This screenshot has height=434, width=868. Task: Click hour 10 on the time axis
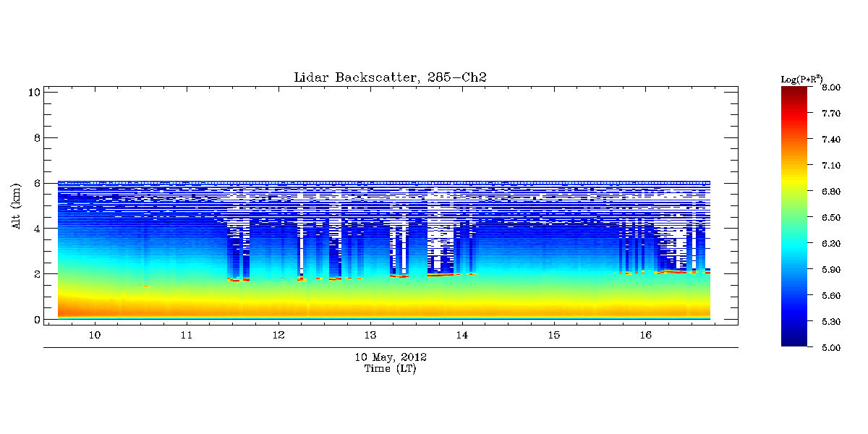(x=94, y=336)
